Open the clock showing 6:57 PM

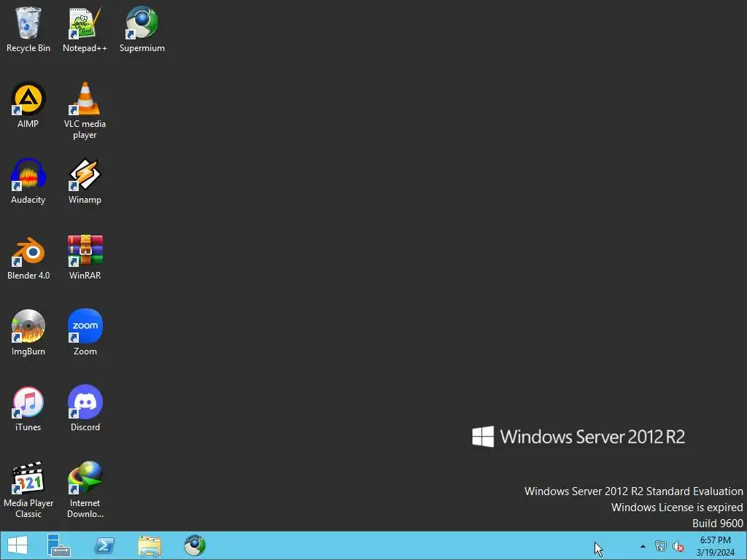tap(715, 546)
